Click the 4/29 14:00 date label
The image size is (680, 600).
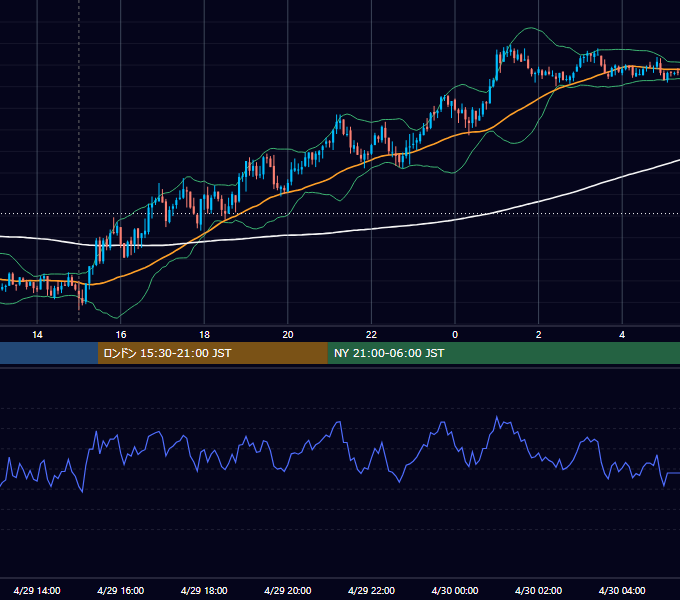tap(37, 590)
